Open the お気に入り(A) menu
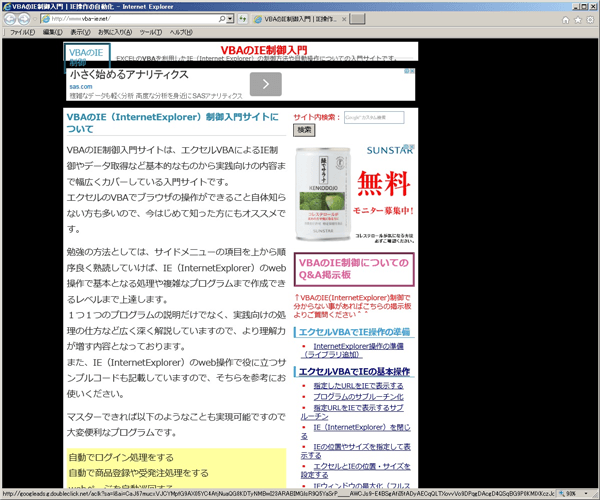This screenshot has width=600, height=500. pyautogui.click(x=115, y=32)
